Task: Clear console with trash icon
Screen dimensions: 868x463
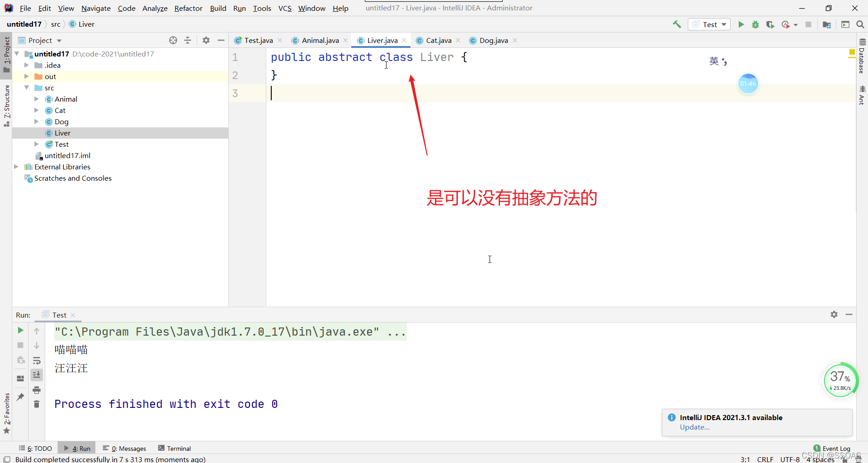Action: click(37, 404)
